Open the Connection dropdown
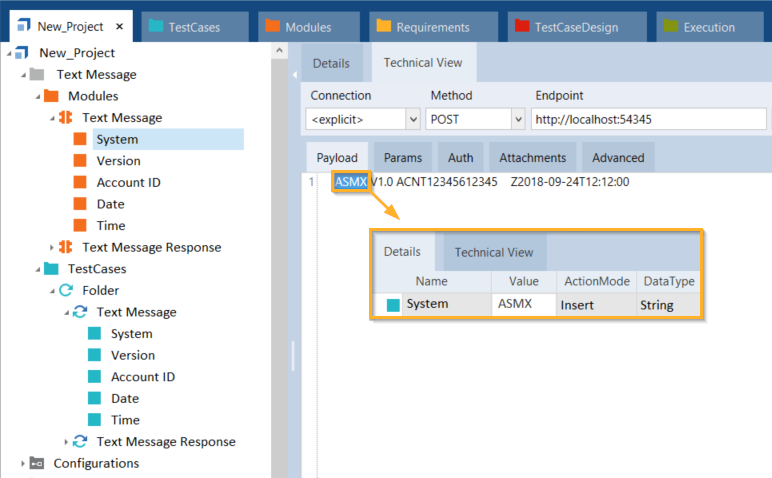Screen dimensions: 772x478 pos(413,119)
